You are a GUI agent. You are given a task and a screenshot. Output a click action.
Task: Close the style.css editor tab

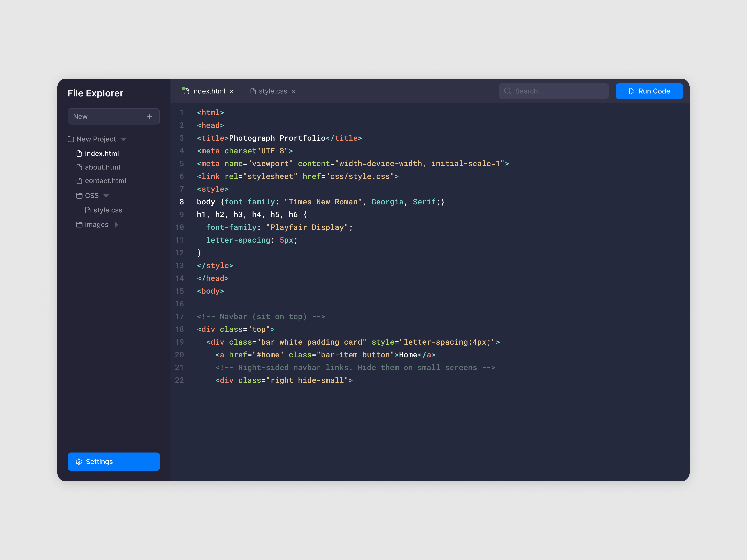pyautogui.click(x=293, y=91)
